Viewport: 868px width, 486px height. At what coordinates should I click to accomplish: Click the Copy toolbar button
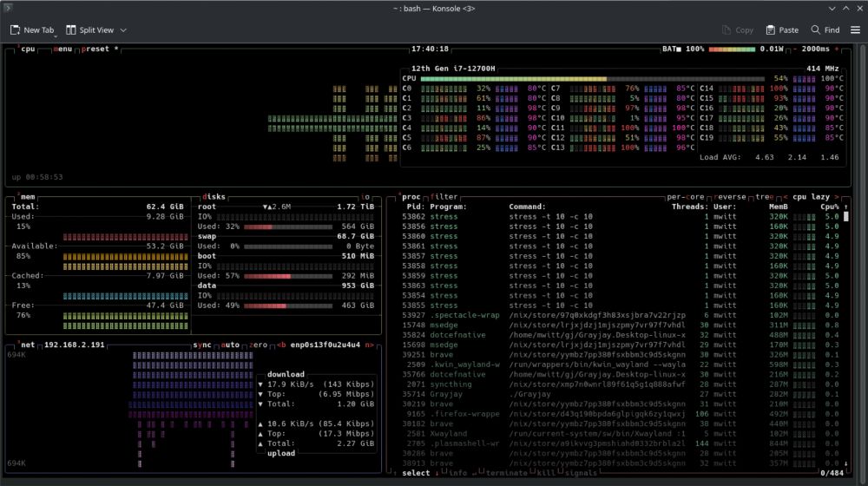[737, 30]
